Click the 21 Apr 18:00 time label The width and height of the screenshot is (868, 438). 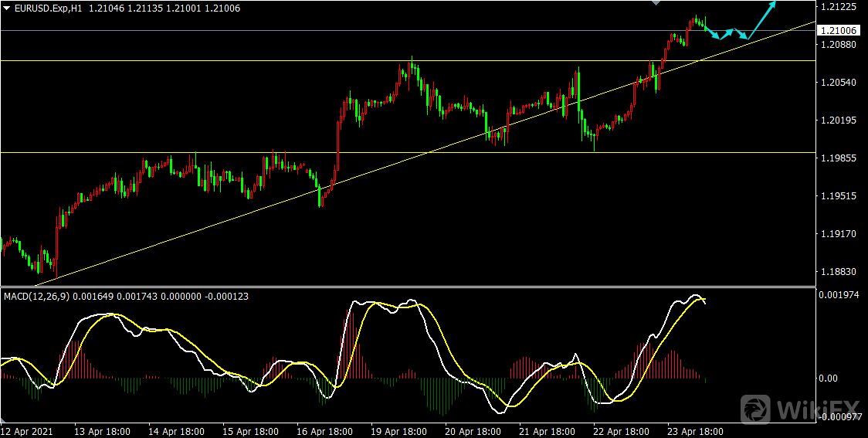point(547,431)
